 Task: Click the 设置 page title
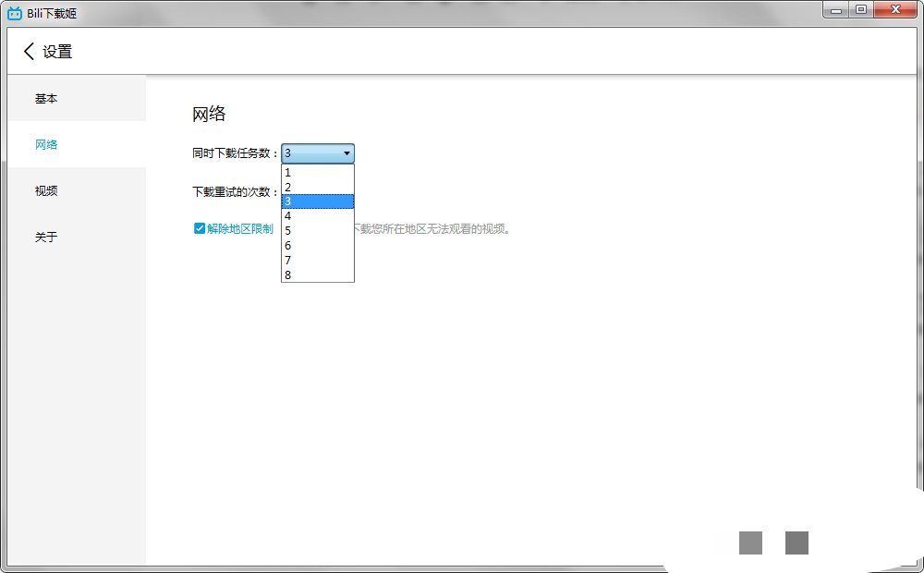click(x=57, y=51)
